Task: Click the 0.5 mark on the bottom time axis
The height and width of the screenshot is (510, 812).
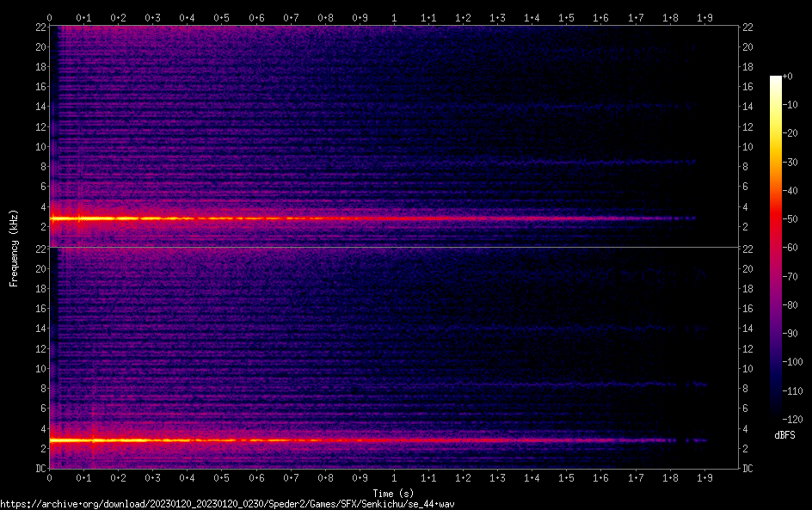Action: 222,477
